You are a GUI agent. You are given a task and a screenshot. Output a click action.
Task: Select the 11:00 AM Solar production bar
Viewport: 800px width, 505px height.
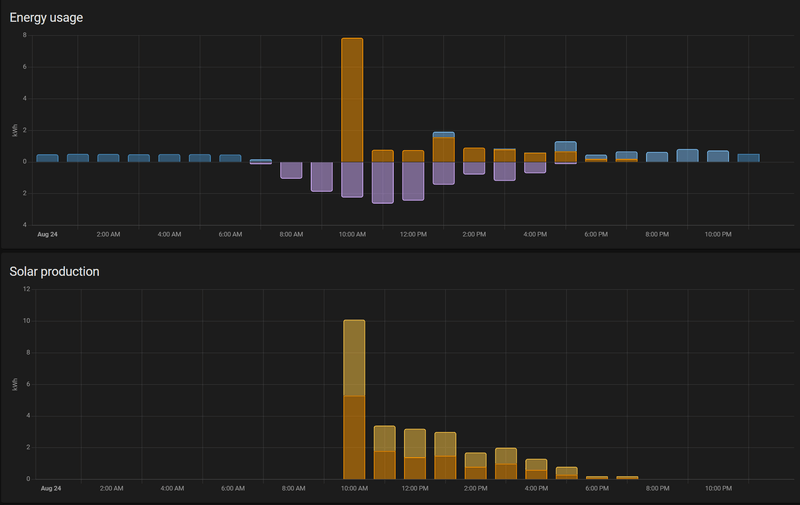385,452
